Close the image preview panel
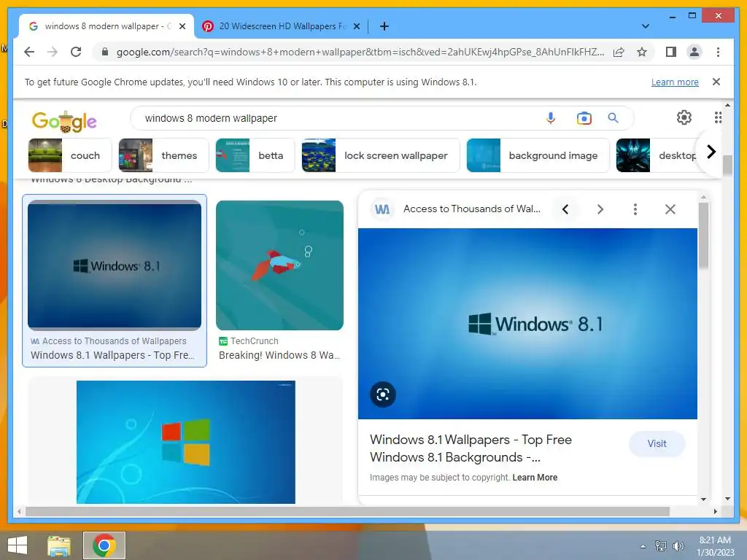 (x=670, y=209)
